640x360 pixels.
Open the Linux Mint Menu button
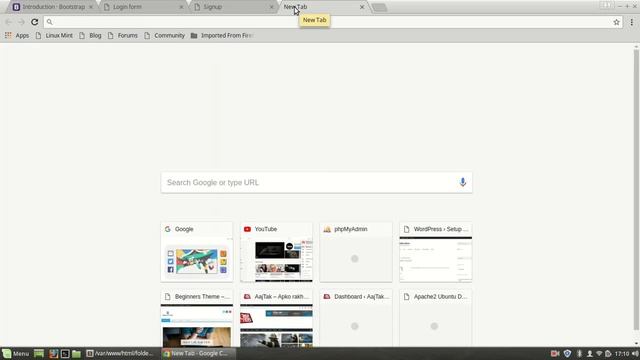click(x=16, y=353)
